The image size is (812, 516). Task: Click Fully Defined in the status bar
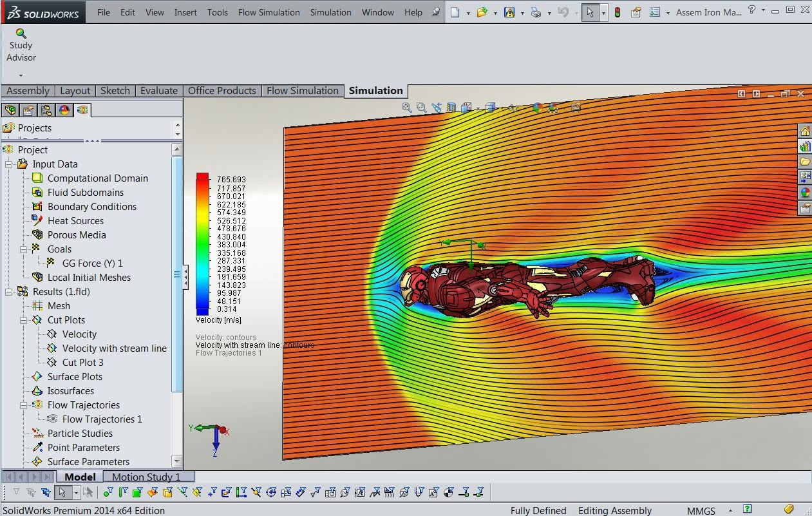[x=538, y=510]
